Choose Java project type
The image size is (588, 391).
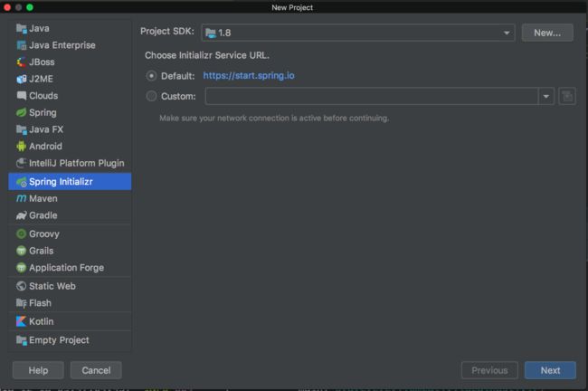coord(70,29)
